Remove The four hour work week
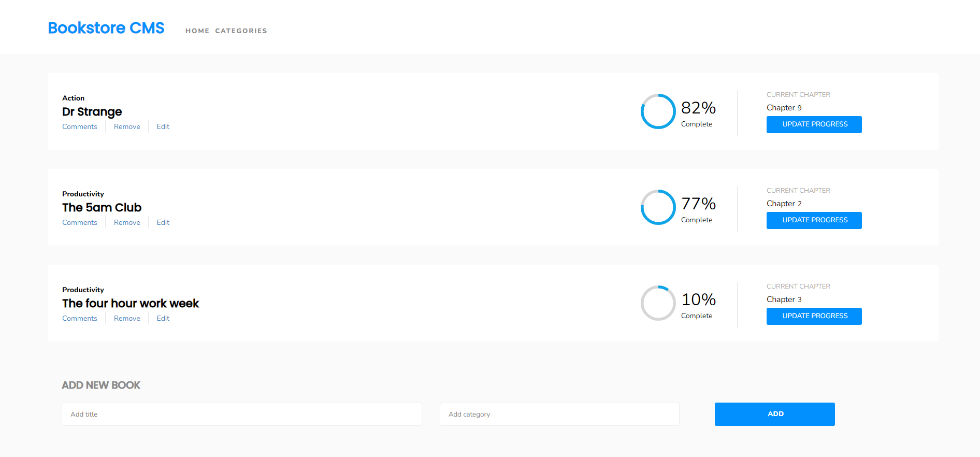The image size is (980, 457). (x=127, y=319)
